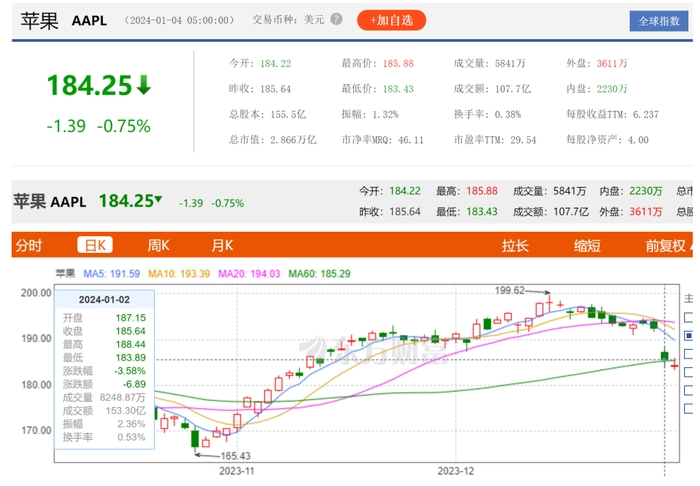Open the 全球指数 global index button

coord(657,20)
